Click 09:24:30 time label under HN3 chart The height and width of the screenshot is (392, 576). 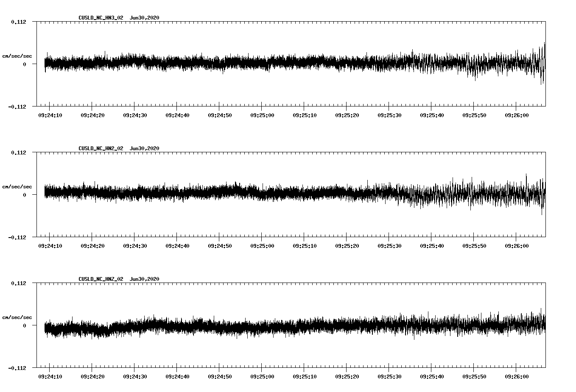pos(135,115)
